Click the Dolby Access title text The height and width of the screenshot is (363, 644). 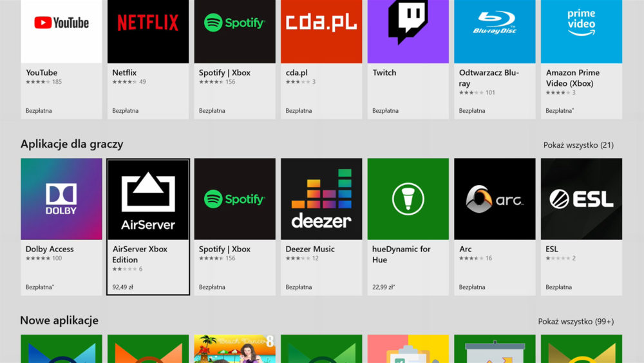tap(50, 249)
